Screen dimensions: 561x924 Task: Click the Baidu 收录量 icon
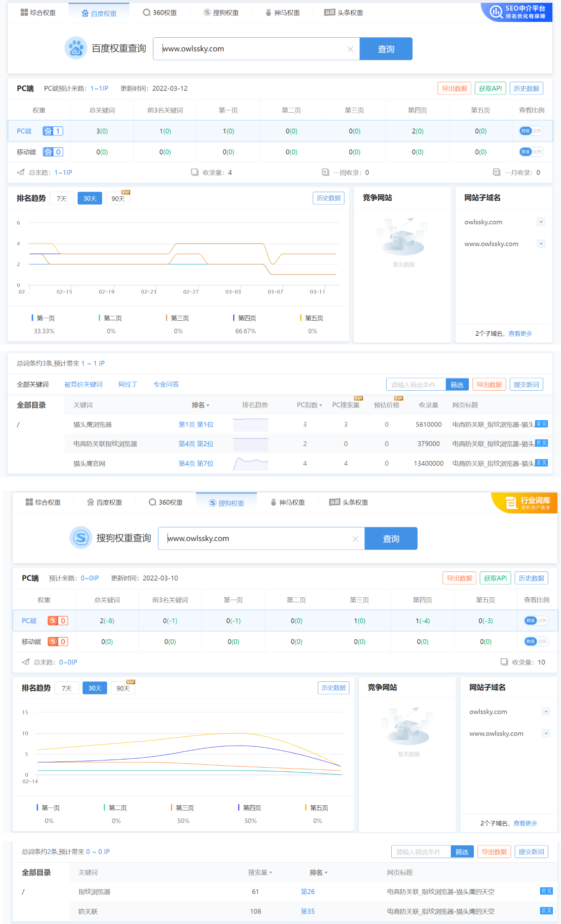[195, 172]
